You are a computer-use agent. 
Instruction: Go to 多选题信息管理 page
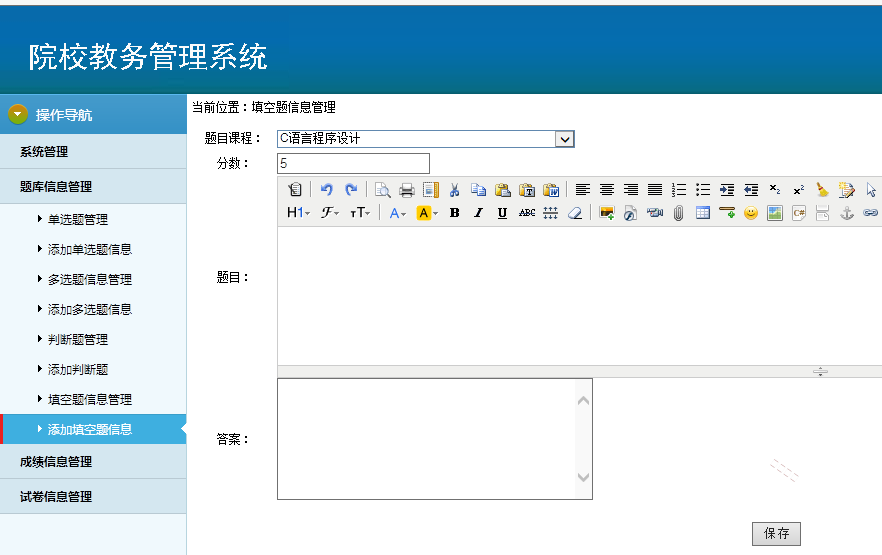pos(89,279)
